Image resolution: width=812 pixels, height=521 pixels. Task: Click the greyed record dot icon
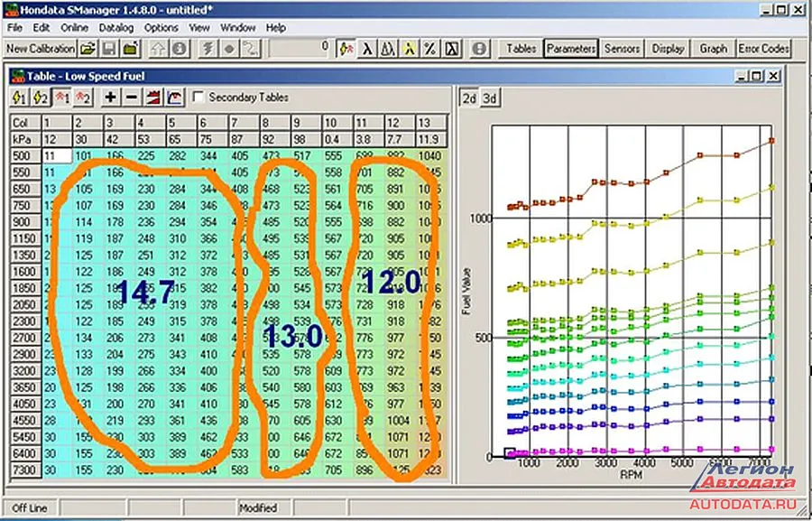point(229,49)
